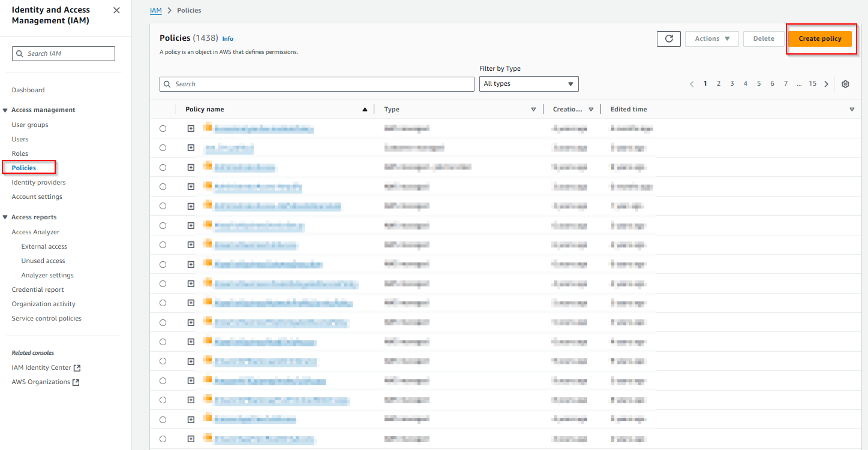
Task: Open table preferences gear icon
Action: coord(845,84)
